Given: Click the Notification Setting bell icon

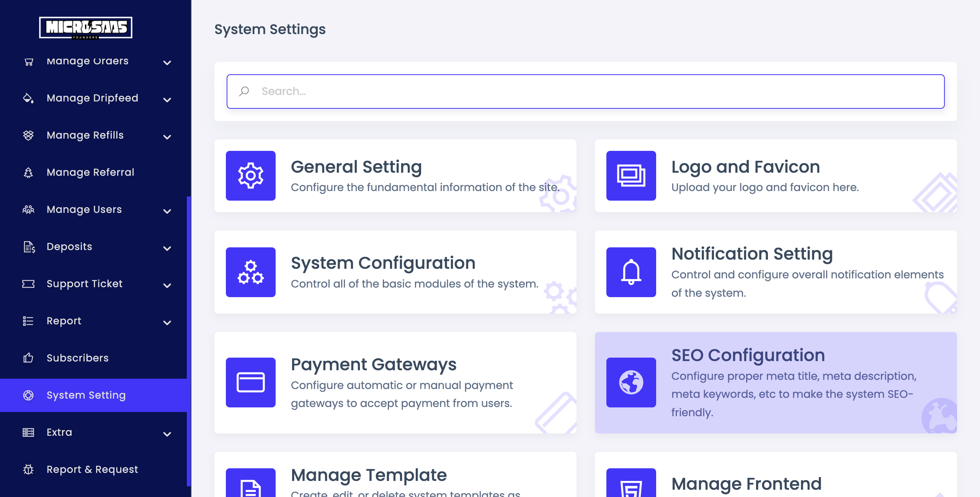Looking at the screenshot, I should 631,272.
